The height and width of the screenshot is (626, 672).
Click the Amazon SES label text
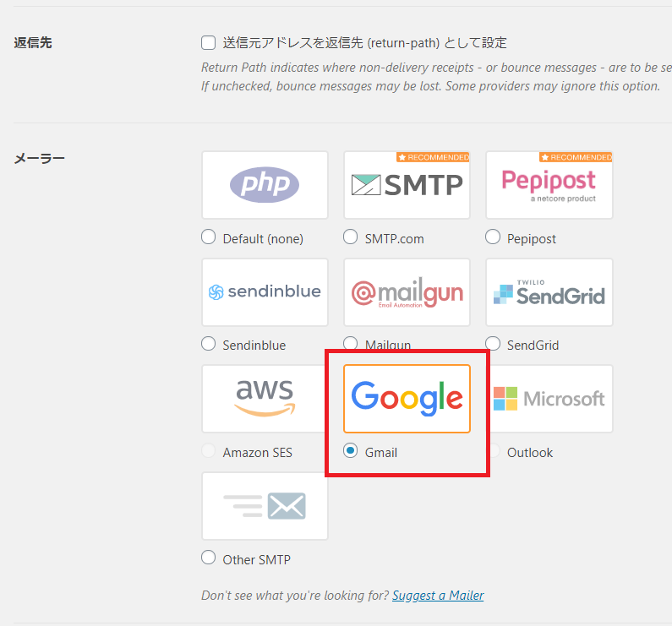click(257, 453)
